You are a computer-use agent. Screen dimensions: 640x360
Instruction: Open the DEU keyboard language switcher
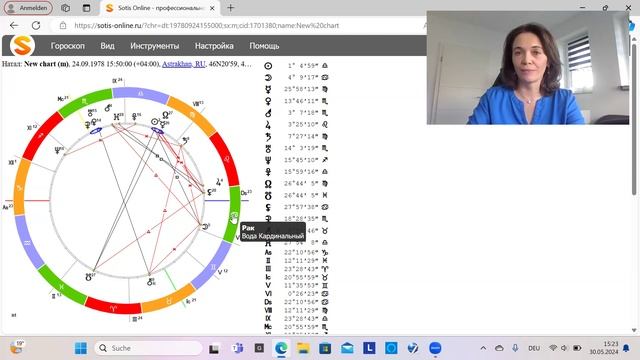click(534, 348)
